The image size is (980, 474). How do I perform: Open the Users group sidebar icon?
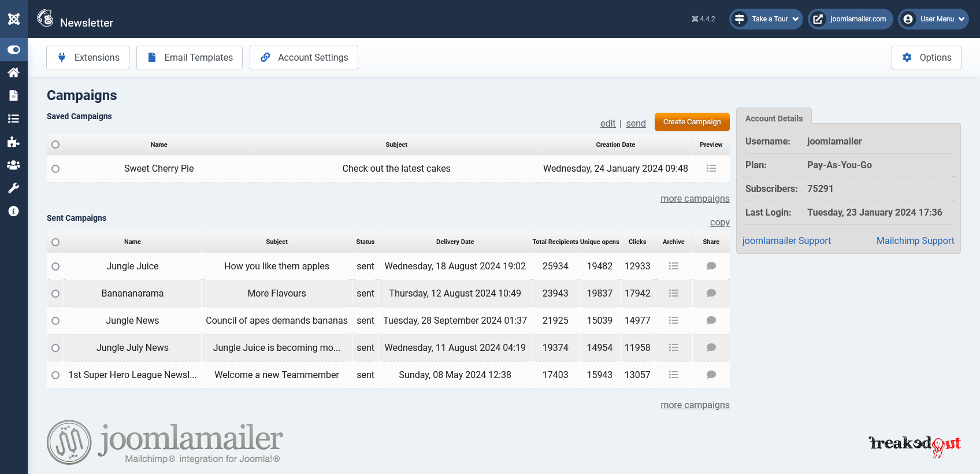(14, 165)
